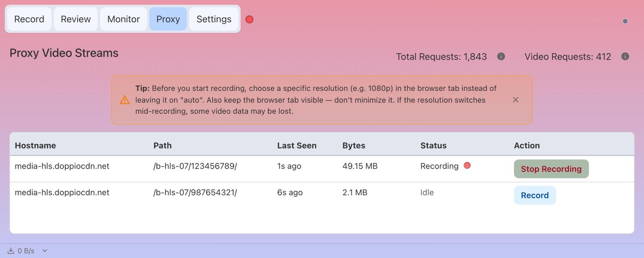644x258 pixels.
Task: Click path /b-hls-07/987654321/
Action: [195, 192]
